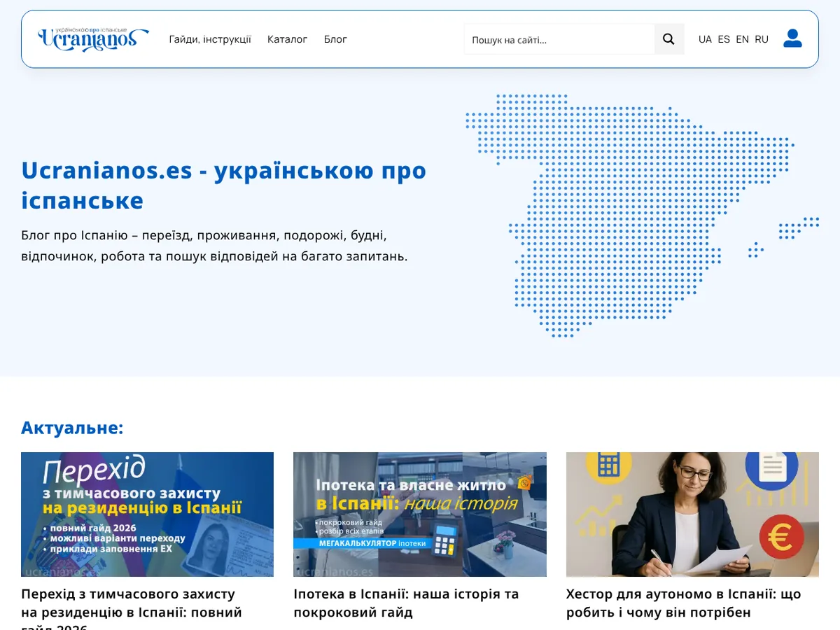840x630 pixels.
Task: Open the article title Перехід з тимчасового захисту
Action: [x=132, y=611]
